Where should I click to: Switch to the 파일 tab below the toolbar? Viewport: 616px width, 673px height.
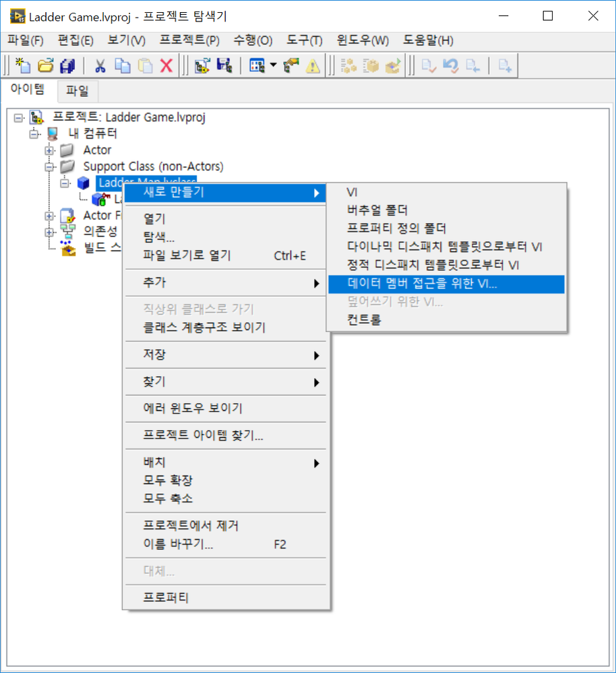(x=78, y=90)
